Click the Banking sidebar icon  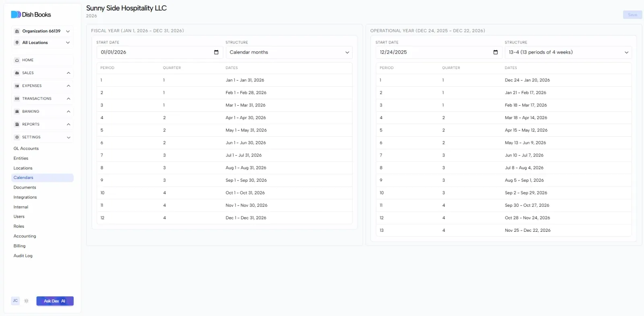pos(17,112)
